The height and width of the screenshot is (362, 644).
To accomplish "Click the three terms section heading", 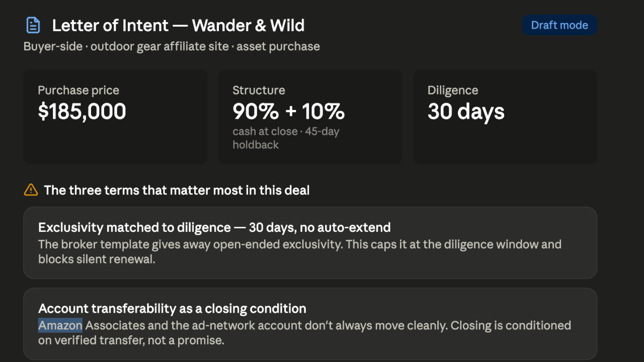I will (177, 190).
